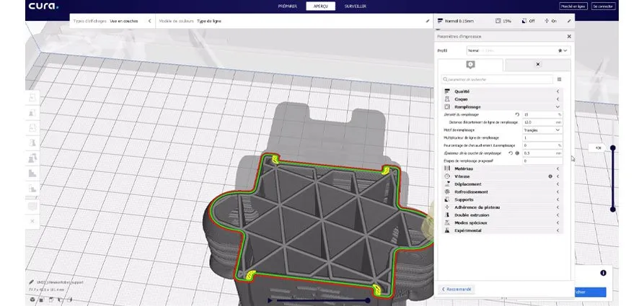Click the infill layer thickness 0.3 field
The width and height of the screenshot is (644, 306).
point(542,153)
